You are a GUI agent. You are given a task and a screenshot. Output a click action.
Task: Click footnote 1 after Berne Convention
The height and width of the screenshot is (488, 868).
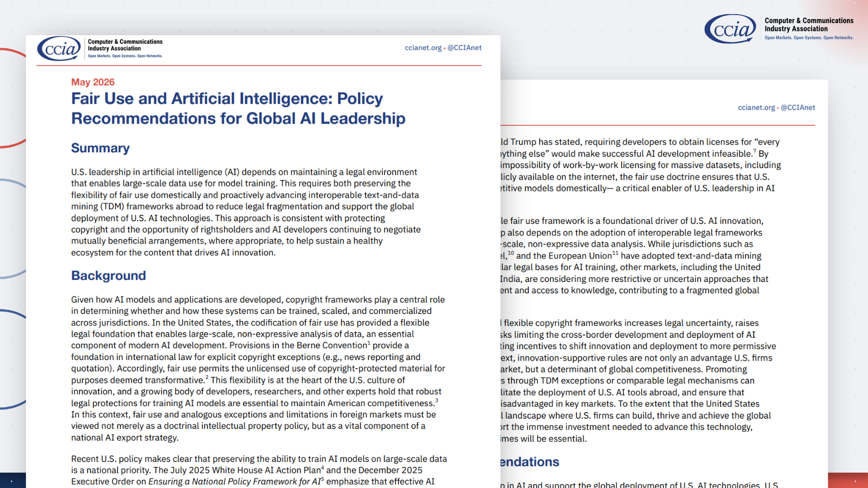point(369,343)
